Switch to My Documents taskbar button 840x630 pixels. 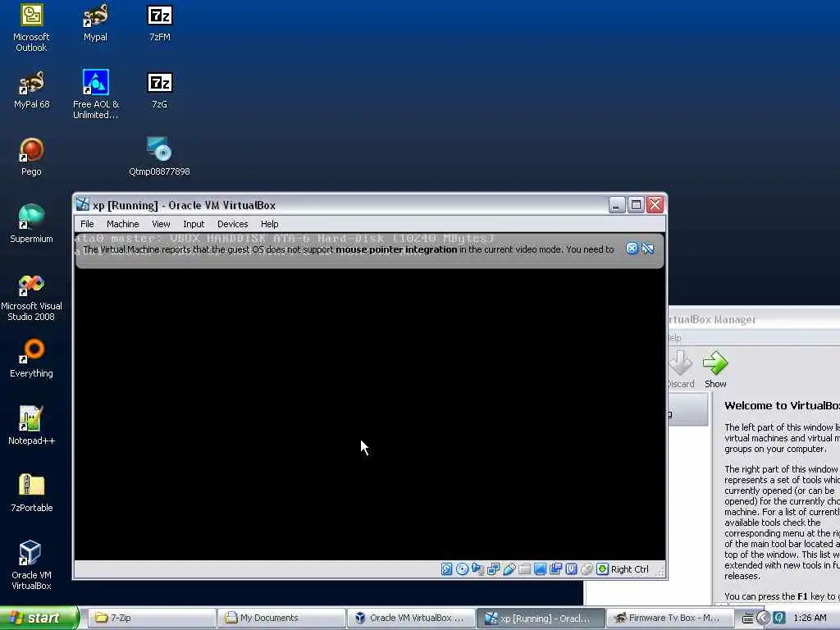pyautogui.click(x=281, y=618)
